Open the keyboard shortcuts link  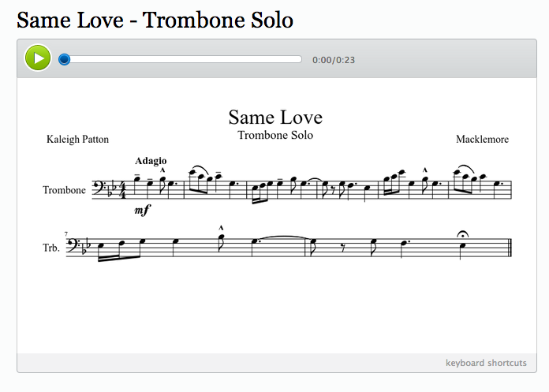pyautogui.click(x=486, y=363)
